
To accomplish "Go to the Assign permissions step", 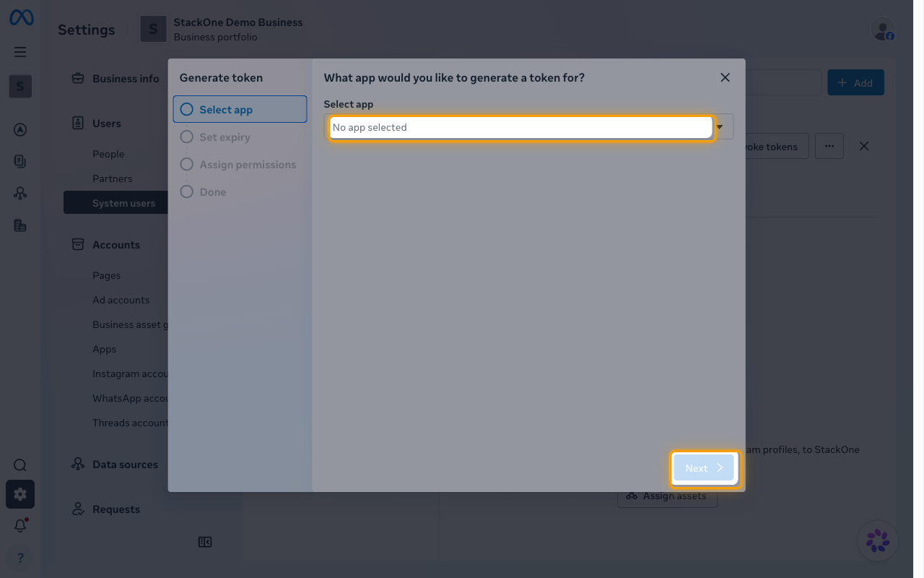I will [x=240, y=165].
